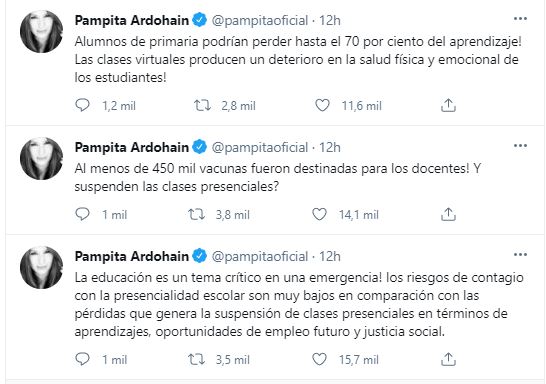Retweet the tweet with 3,5 mil retweets

(x=196, y=359)
